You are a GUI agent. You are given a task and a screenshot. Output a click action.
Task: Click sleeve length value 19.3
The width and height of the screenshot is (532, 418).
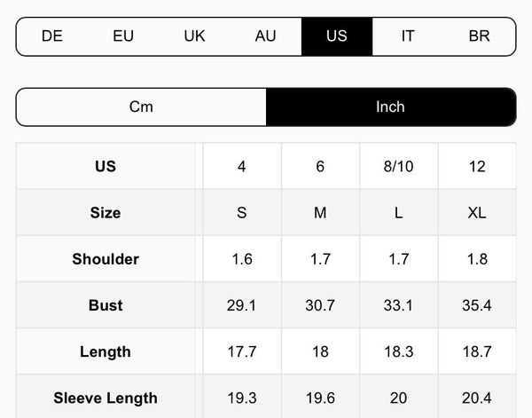[x=242, y=398]
